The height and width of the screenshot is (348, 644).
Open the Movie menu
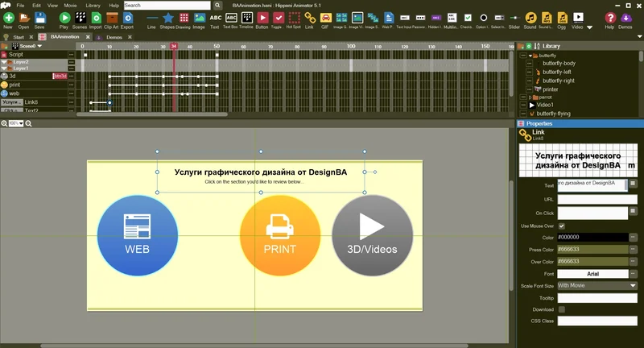(70, 6)
